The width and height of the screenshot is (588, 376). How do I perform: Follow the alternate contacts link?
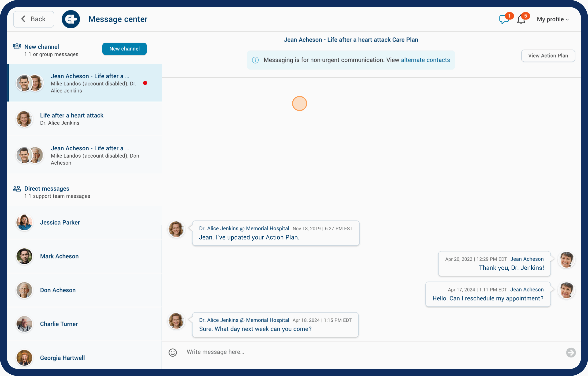tap(425, 60)
